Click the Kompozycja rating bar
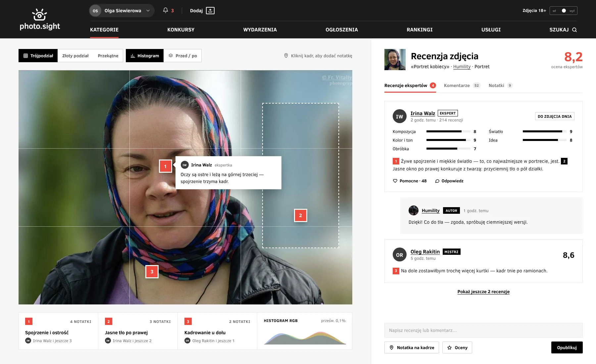Screen dimensions: 596x364 pyautogui.click(x=448, y=131)
